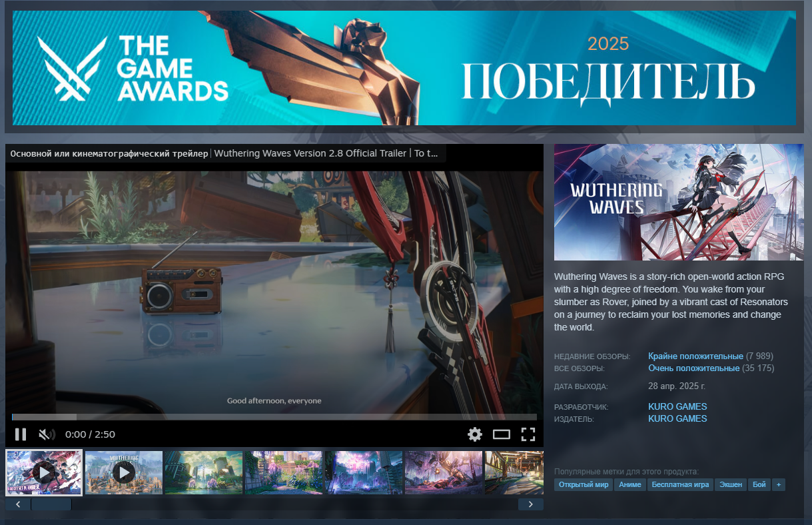The width and height of the screenshot is (812, 525).
Task: Click 'Основной или кинематографический трейлер' label
Action: click(x=109, y=153)
